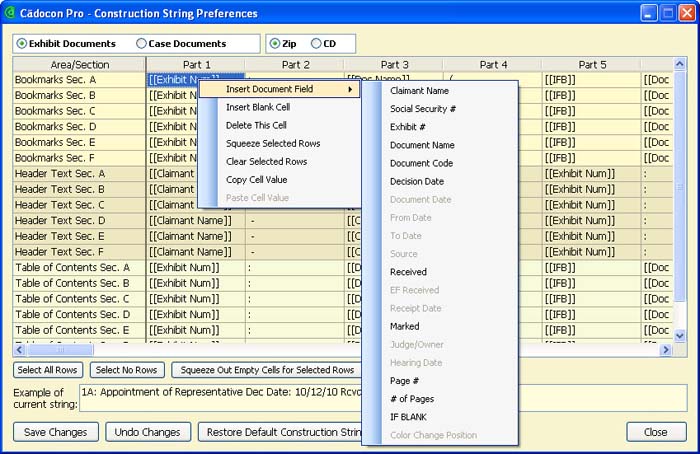Click the Undo Changes button
Screen dimensions: 700x454
click(x=148, y=432)
